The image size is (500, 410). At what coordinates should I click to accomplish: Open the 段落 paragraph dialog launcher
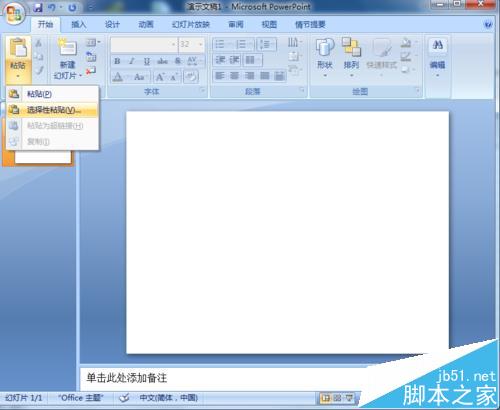[x=302, y=90]
